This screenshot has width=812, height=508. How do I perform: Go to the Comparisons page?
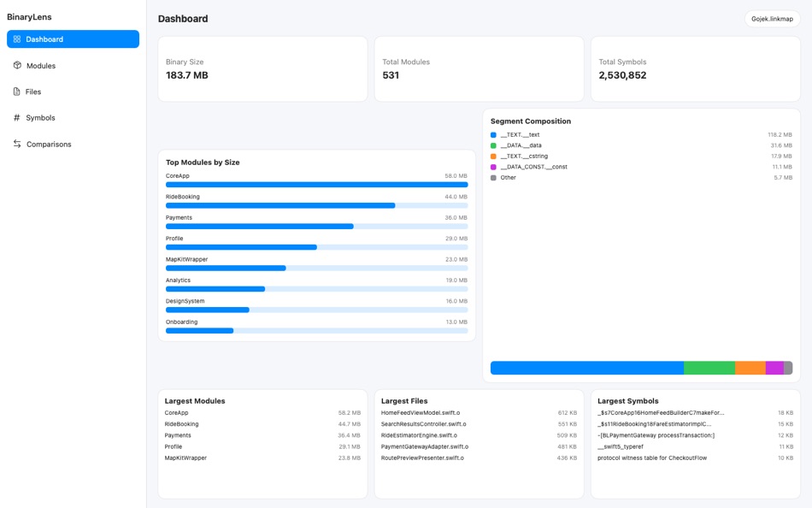pos(49,144)
